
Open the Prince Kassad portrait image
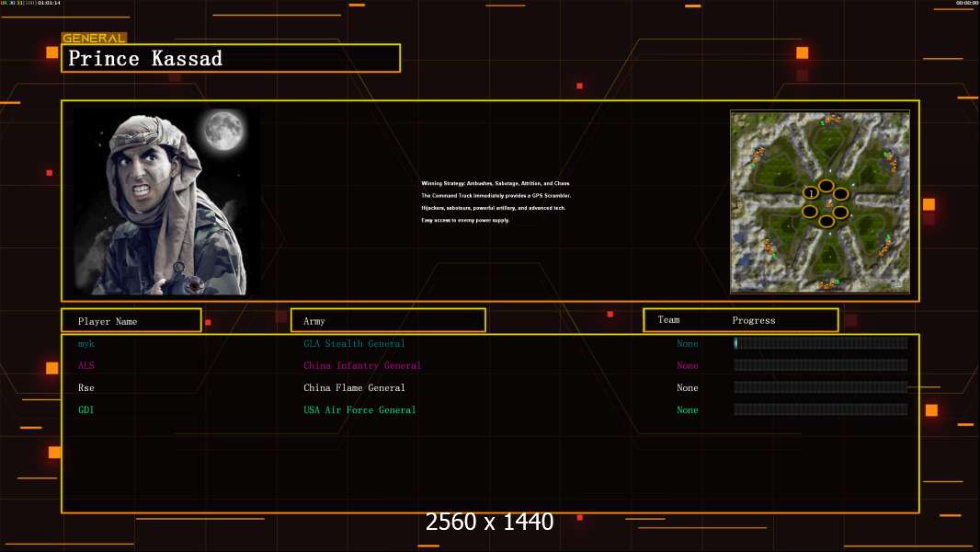pos(167,201)
